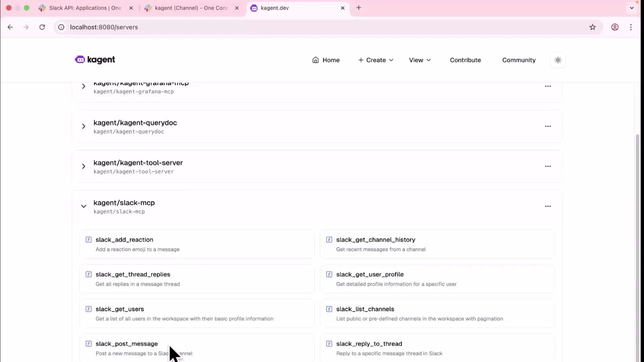Collapse the kagent/slack-mcp server row
Viewport: 644px width, 362px height.
click(84, 206)
